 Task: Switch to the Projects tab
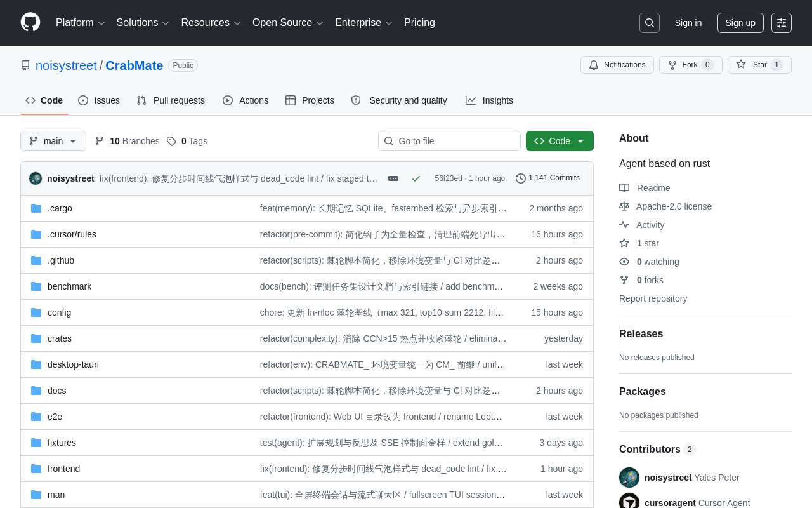[310, 100]
